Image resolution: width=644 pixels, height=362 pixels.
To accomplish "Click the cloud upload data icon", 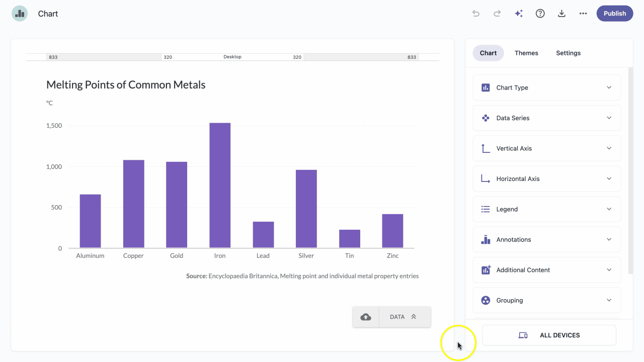I will pos(366,317).
